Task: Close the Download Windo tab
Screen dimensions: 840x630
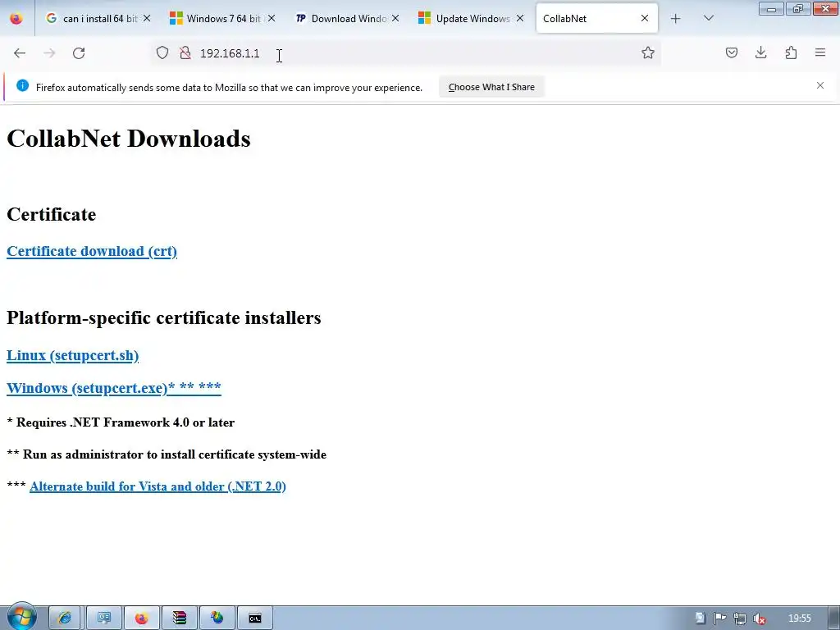Action: pyautogui.click(x=395, y=19)
